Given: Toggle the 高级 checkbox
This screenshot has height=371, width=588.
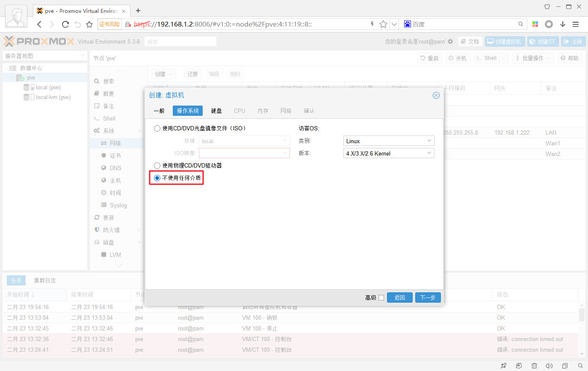Looking at the screenshot, I should [381, 297].
